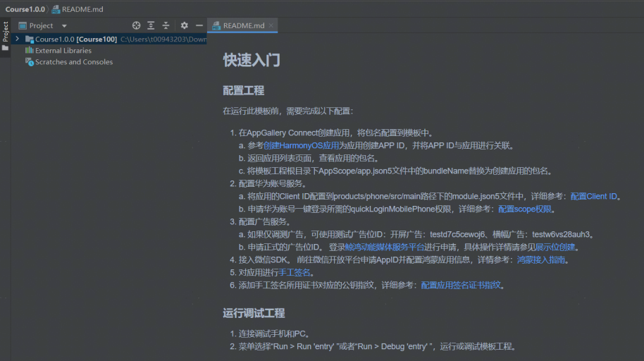Open the 配置应用签名证书指纹 link

click(462, 285)
